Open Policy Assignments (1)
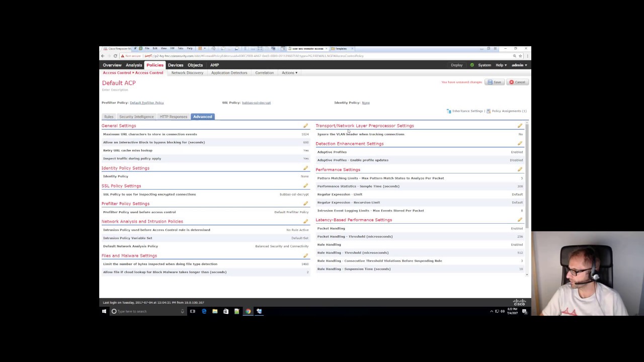The width and height of the screenshot is (644, 362). [506, 111]
